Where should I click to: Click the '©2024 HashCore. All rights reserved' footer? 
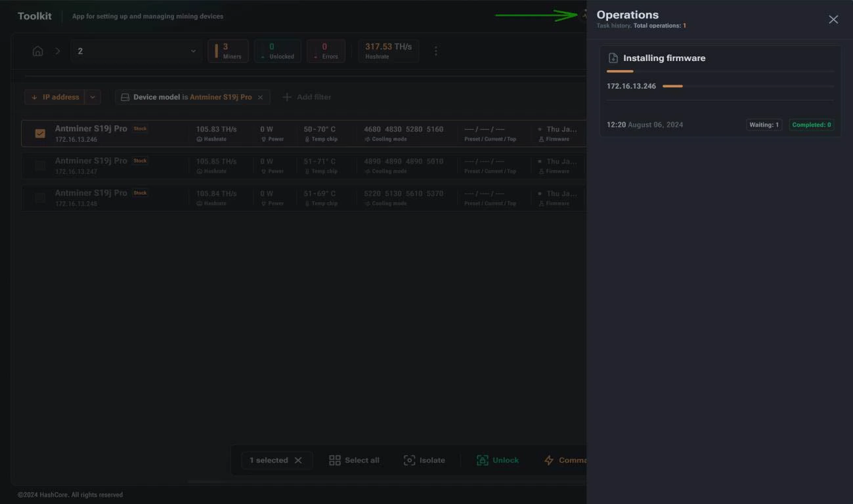tap(70, 495)
